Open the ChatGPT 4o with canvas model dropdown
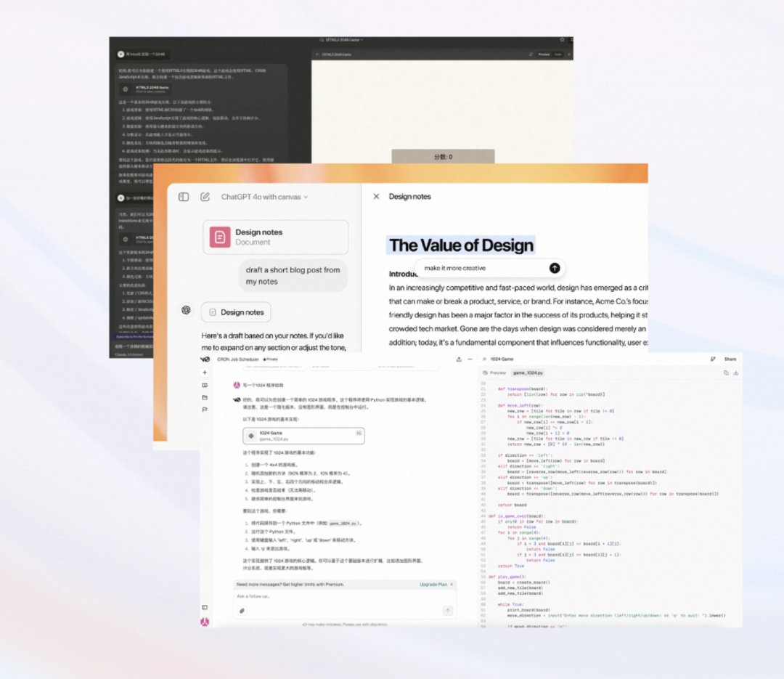This screenshot has width=784, height=679. (264, 197)
